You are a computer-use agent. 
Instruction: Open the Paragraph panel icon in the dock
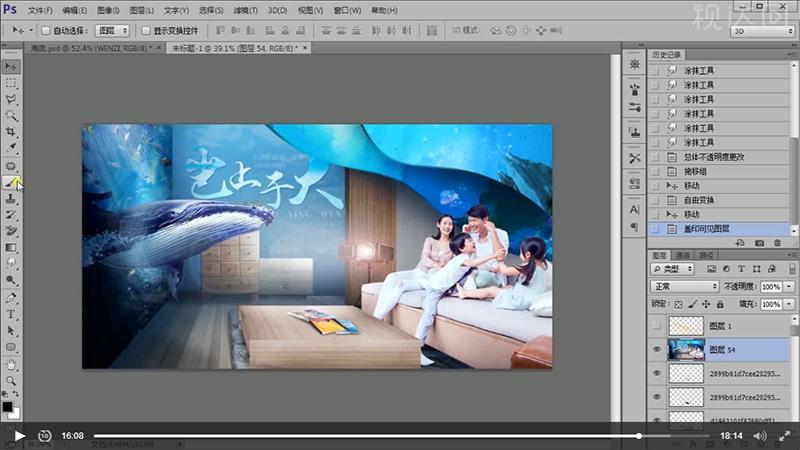(634, 227)
